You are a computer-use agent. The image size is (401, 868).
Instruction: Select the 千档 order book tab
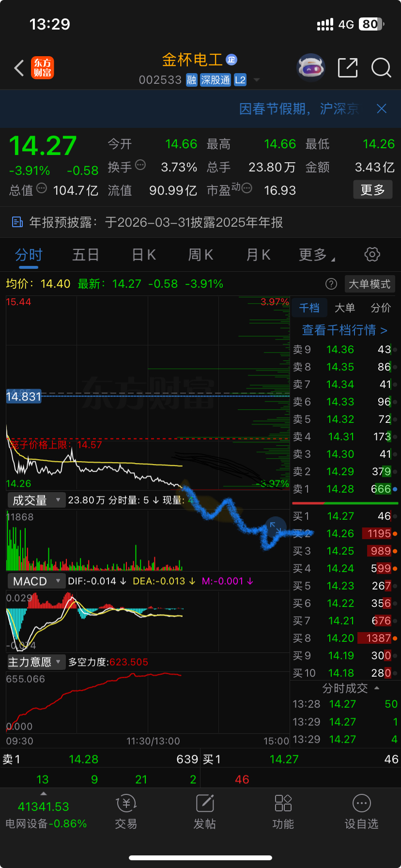coord(309,308)
